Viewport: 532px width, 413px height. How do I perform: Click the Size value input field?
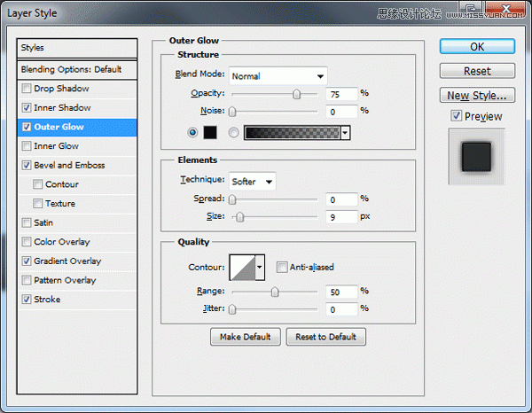[x=341, y=216]
